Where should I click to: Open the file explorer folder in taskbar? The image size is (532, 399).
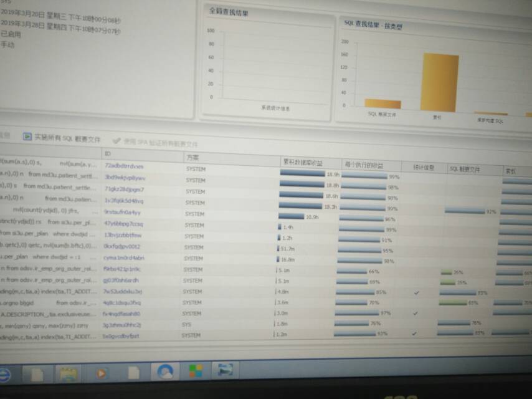click(x=68, y=373)
